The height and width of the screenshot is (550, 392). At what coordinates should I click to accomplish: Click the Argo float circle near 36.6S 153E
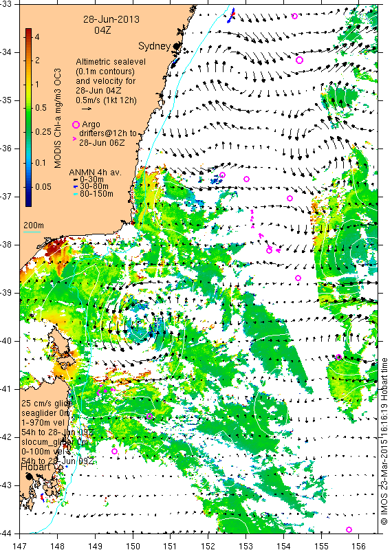(x=246, y=179)
